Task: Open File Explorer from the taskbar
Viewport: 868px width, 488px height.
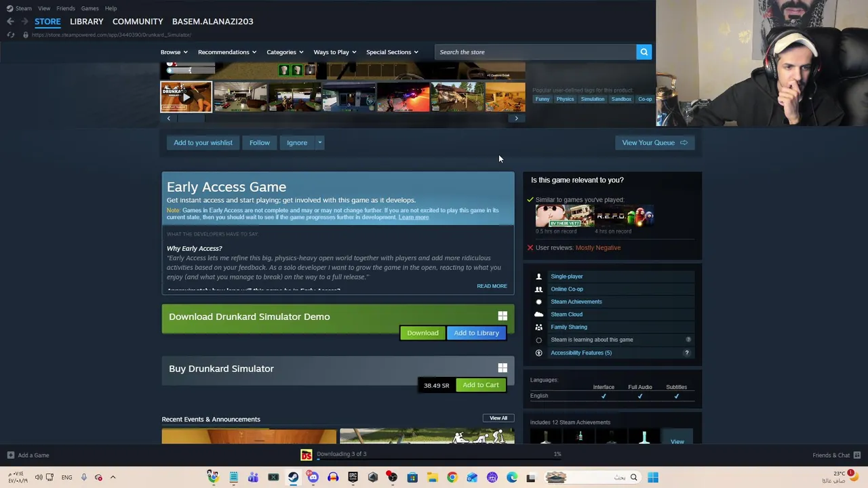Action: (x=432, y=478)
